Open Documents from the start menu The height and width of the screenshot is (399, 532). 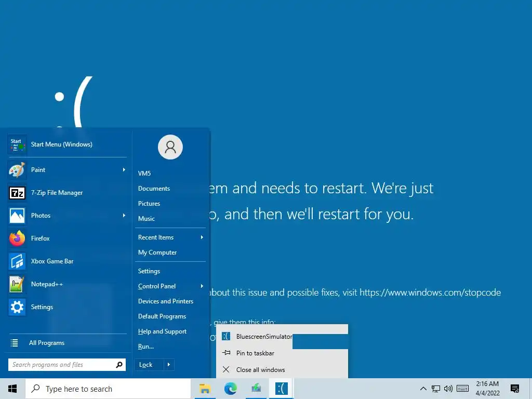coord(154,189)
